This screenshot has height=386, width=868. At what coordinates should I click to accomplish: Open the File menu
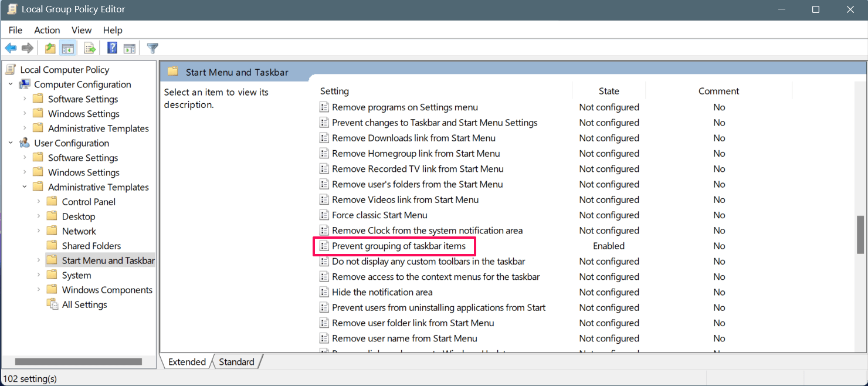15,30
